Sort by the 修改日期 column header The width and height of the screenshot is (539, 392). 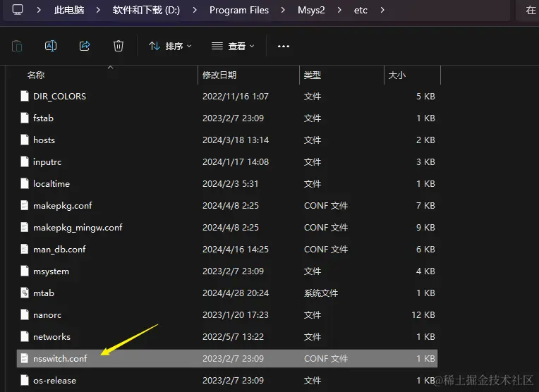click(219, 75)
